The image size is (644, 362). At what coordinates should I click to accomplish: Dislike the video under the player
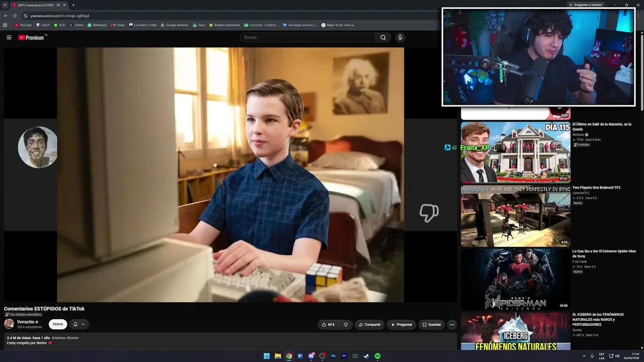tap(345, 325)
